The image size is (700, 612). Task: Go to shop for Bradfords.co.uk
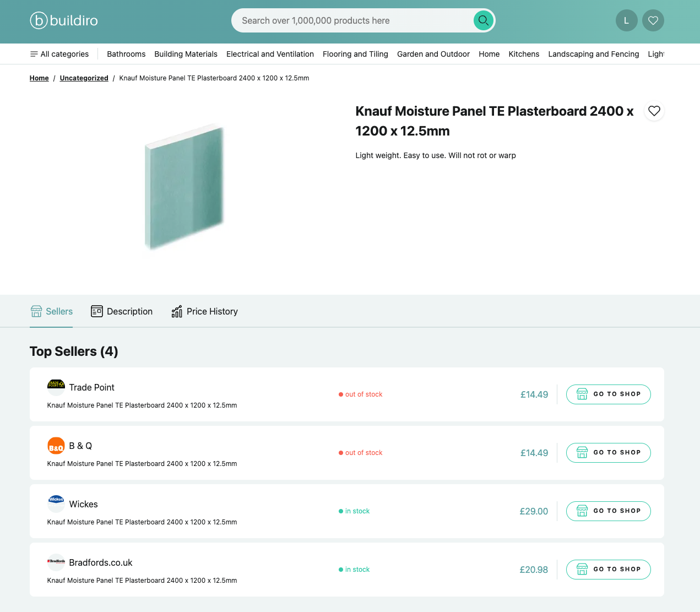coord(608,570)
